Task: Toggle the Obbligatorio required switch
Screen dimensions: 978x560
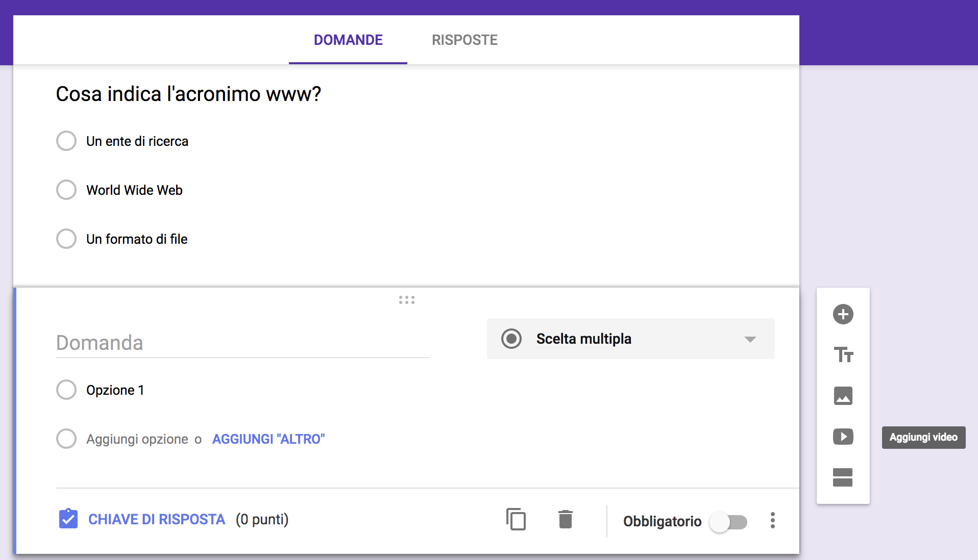Action: pyautogui.click(x=729, y=522)
